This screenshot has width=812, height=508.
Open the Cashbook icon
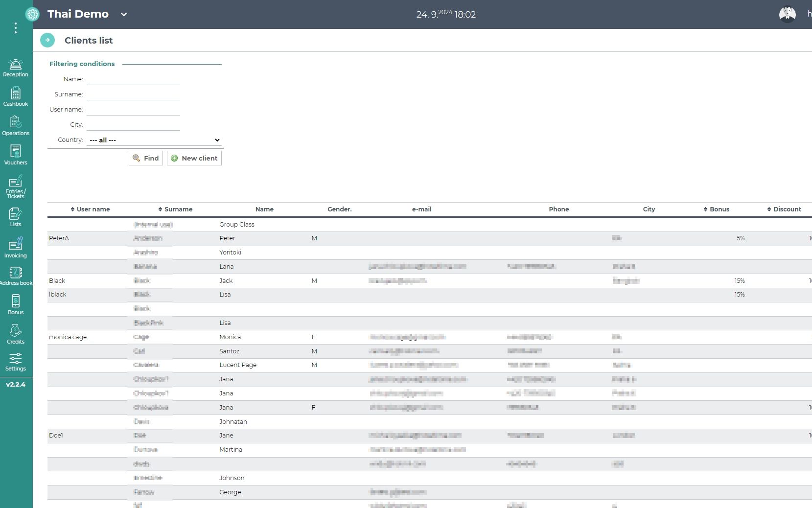click(16, 96)
